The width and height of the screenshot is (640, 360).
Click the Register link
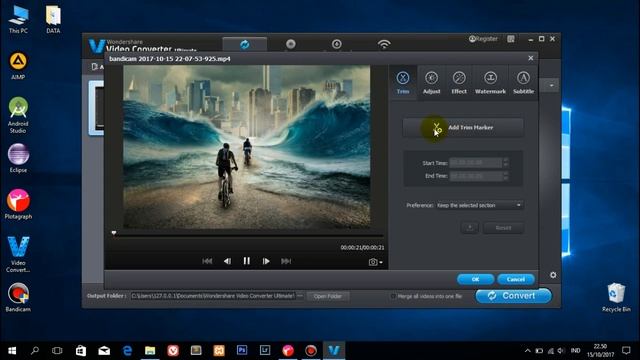tap(483, 39)
